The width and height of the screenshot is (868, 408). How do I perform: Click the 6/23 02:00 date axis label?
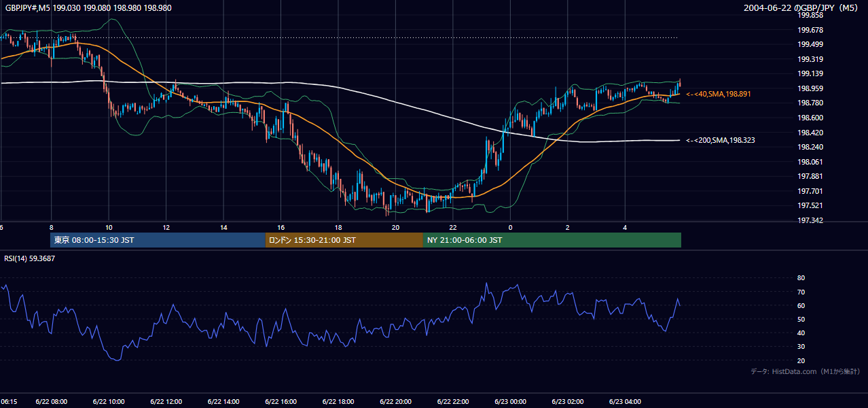pos(568,402)
